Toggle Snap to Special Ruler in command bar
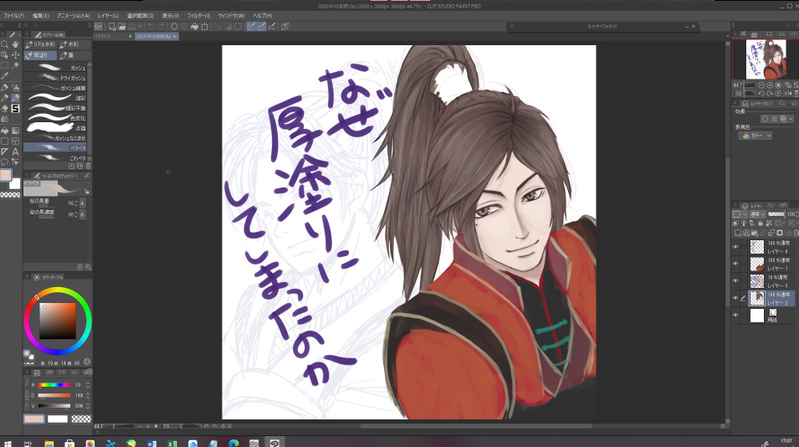Image resolution: width=799 pixels, height=447 pixels. 261,26
